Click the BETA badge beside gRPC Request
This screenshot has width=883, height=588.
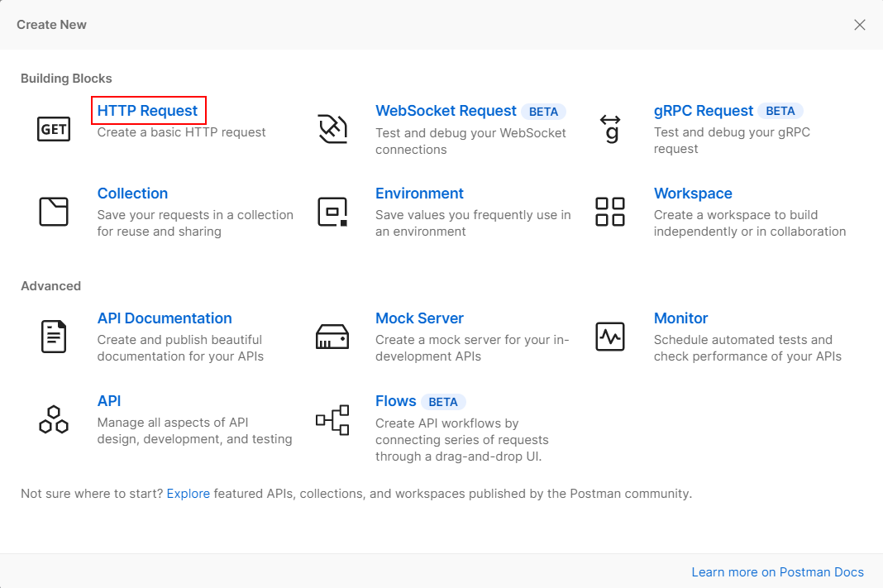tap(780, 111)
